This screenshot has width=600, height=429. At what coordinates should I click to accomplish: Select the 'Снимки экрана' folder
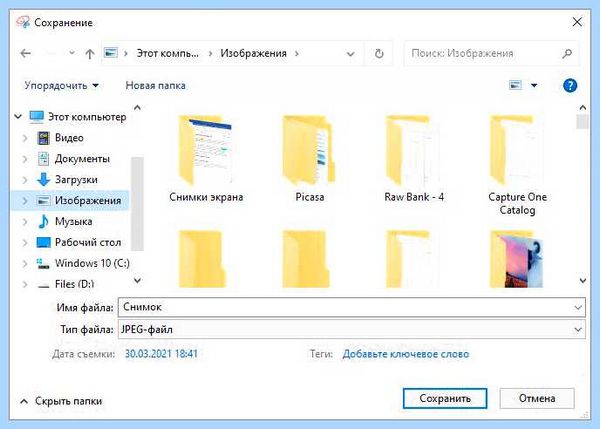206,158
